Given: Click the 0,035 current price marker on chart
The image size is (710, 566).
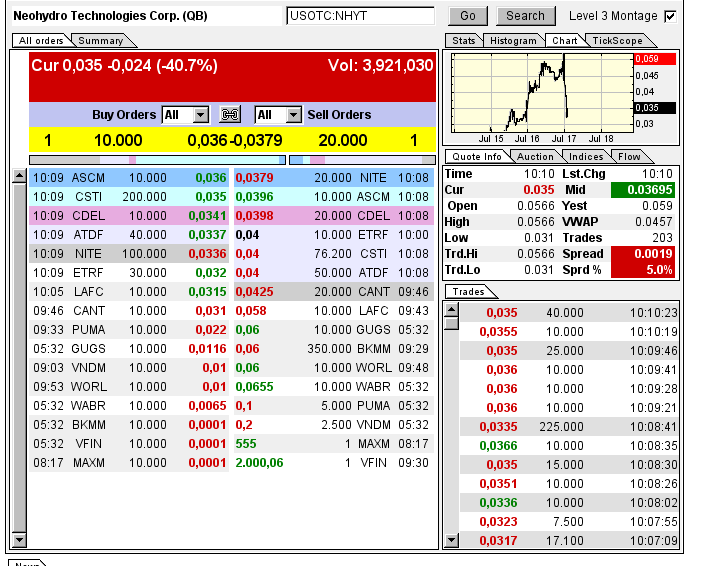Looking at the screenshot, I should [655, 108].
